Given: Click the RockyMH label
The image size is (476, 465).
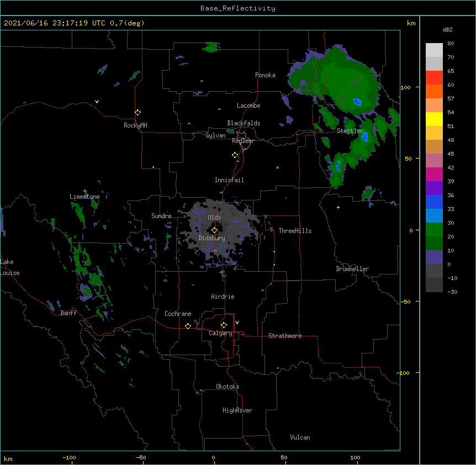Looking at the screenshot, I should tap(135, 125).
